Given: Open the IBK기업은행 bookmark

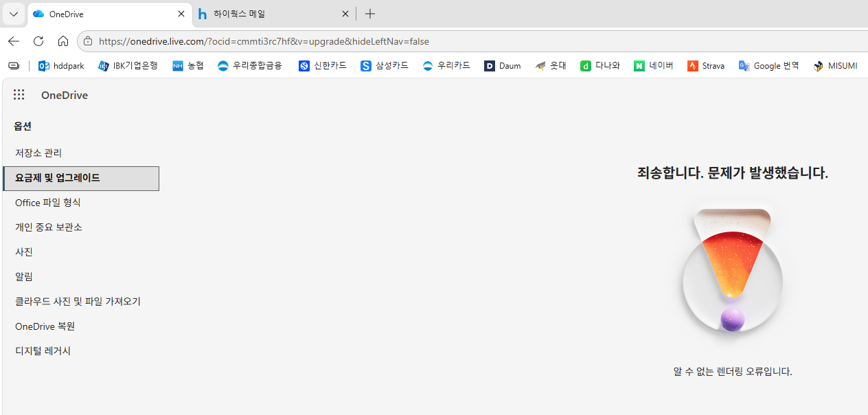Looking at the screenshot, I should pyautogui.click(x=128, y=66).
